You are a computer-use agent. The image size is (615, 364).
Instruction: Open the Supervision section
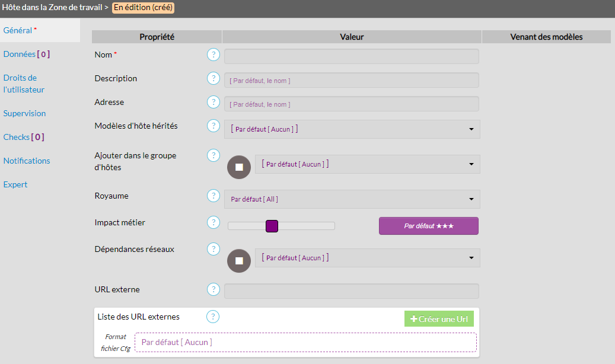(x=24, y=113)
